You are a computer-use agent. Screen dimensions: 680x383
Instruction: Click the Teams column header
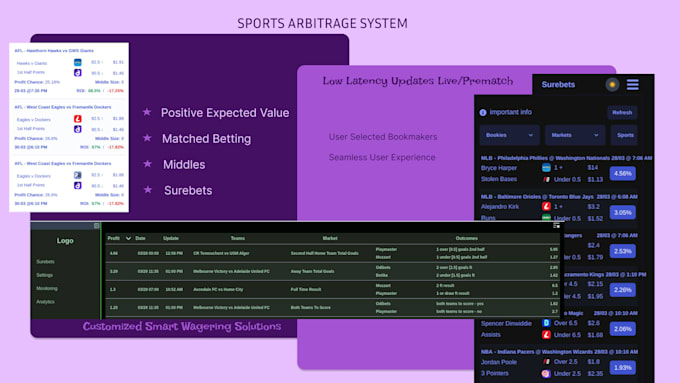pyautogui.click(x=238, y=238)
